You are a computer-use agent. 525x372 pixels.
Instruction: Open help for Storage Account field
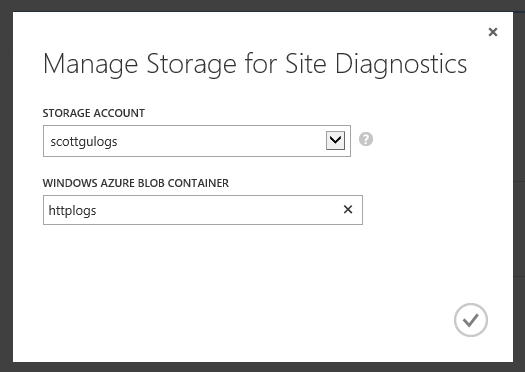tap(366, 139)
